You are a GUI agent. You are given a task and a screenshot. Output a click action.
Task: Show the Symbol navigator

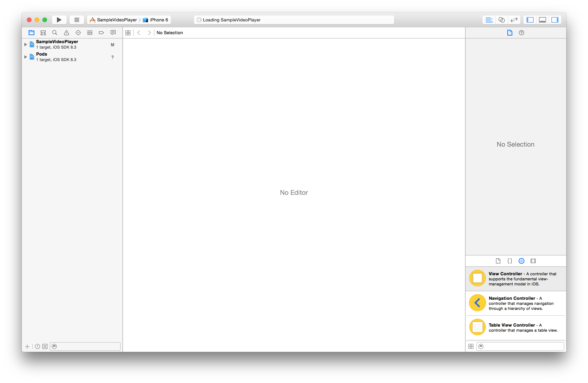(43, 33)
